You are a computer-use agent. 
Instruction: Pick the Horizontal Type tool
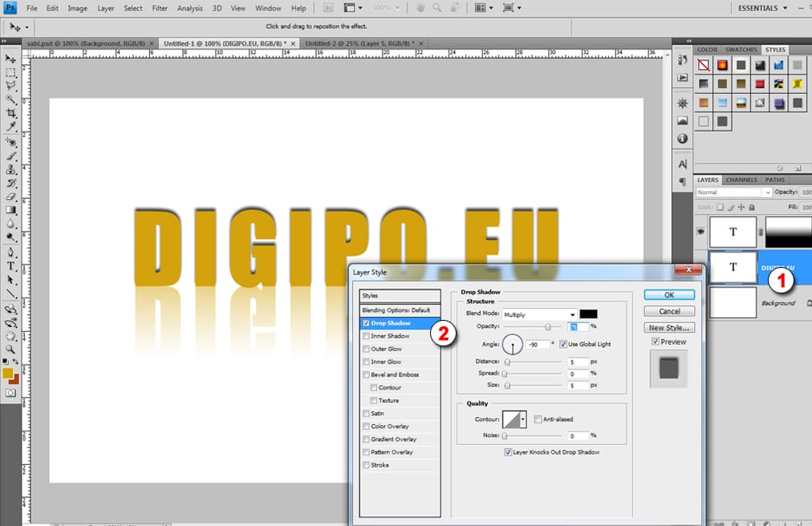[11, 265]
